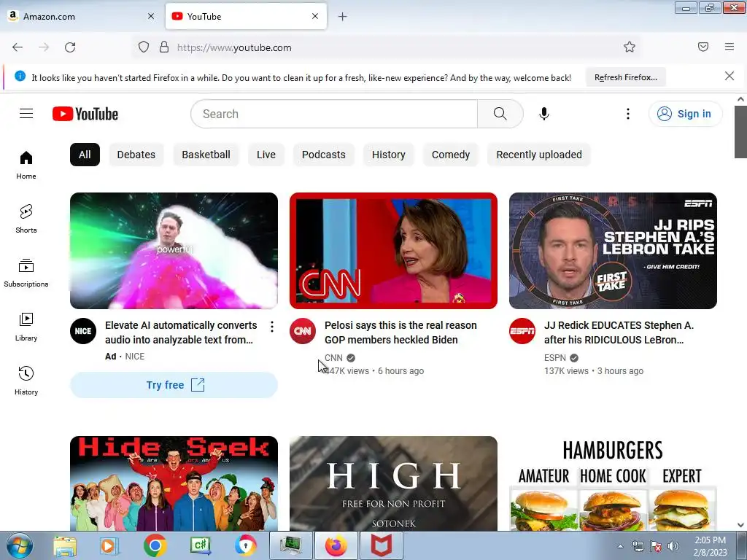Select the Comedy filter chip
747x560 pixels.
(451, 155)
